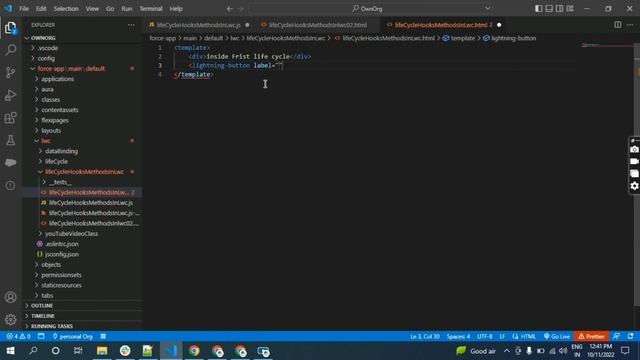Open editor more actions ellipsis
The image size is (640, 360).
click(x=630, y=25)
